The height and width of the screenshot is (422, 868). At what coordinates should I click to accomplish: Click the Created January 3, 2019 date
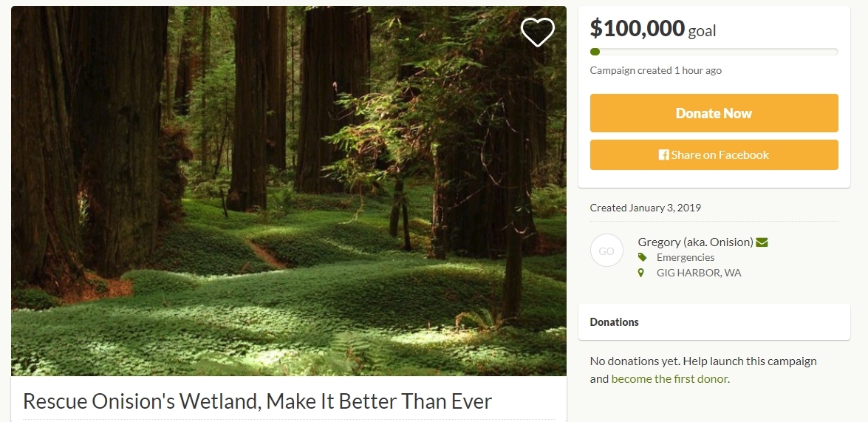pyautogui.click(x=645, y=208)
